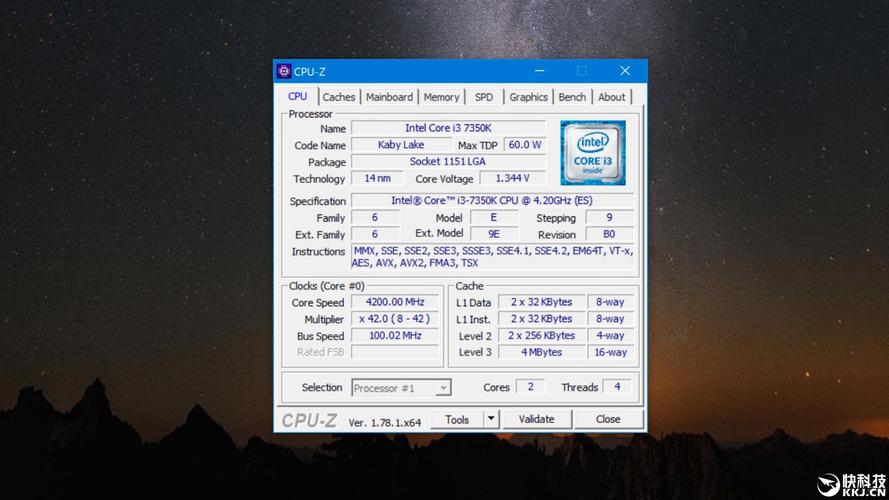Click the Level 3 '16-way' associativity value

pyautogui.click(x=610, y=352)
